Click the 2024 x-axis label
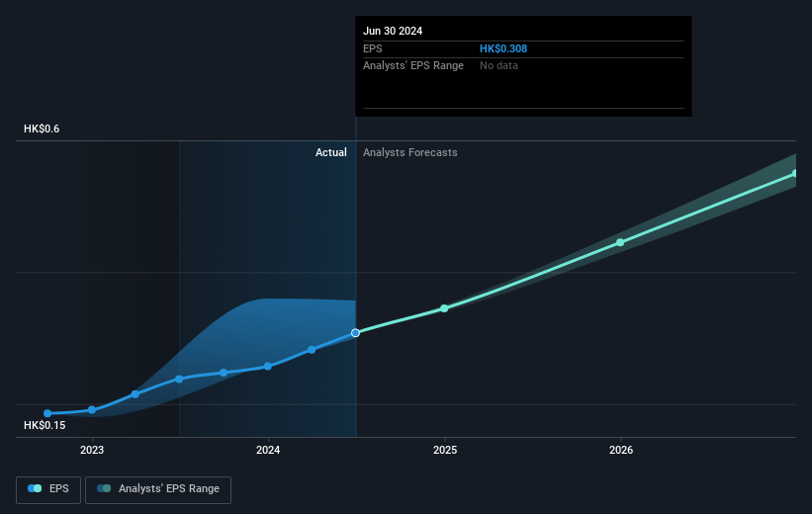This screenshot has height=514, width=812. pos(268,451)
